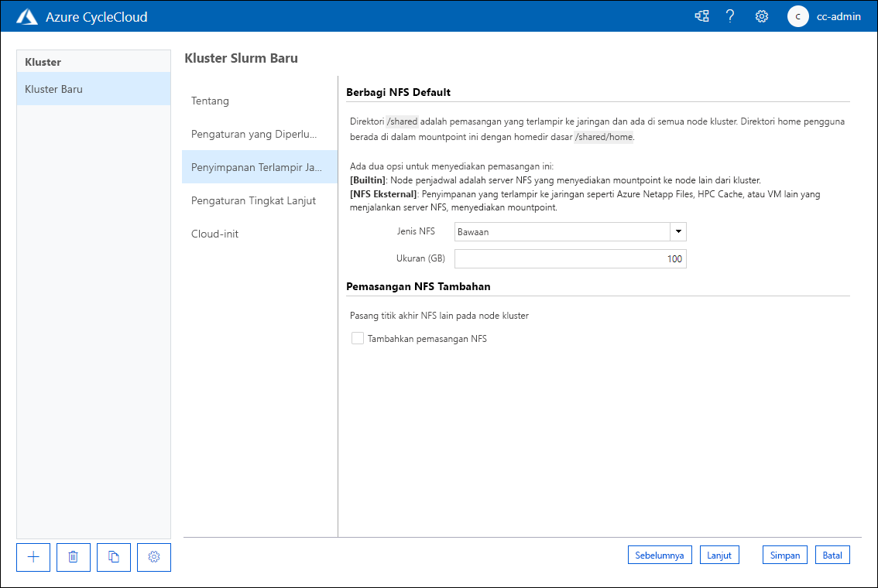Create a new cluster with the plus icon
Image resolution: width=878 pixels, height=588 pixels.
pos(33,557)
